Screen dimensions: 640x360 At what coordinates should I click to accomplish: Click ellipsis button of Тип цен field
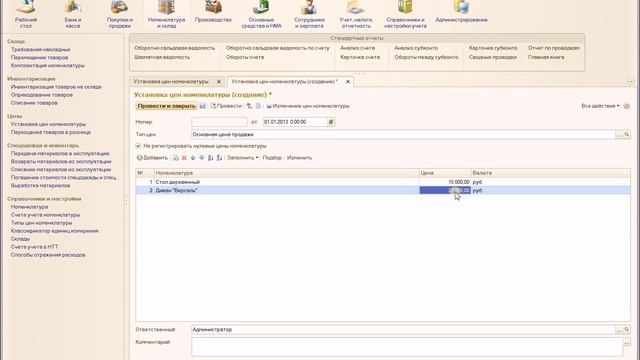coord(619,134)
